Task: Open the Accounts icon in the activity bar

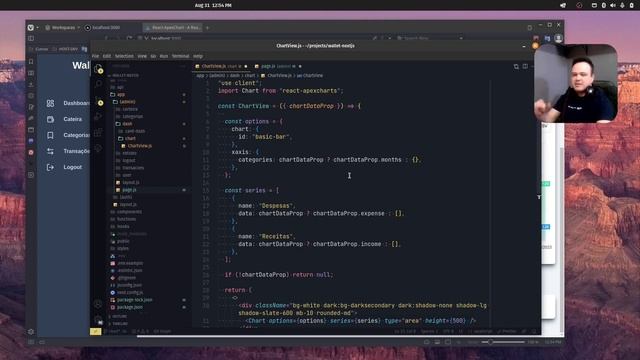Action: click(98, 304)
